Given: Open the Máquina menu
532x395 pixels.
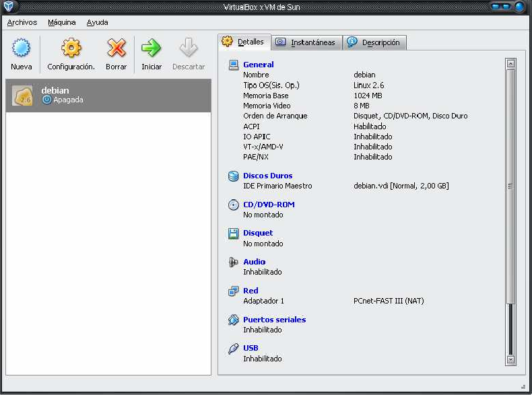Looking at the screenshot, I should [62, 22].
